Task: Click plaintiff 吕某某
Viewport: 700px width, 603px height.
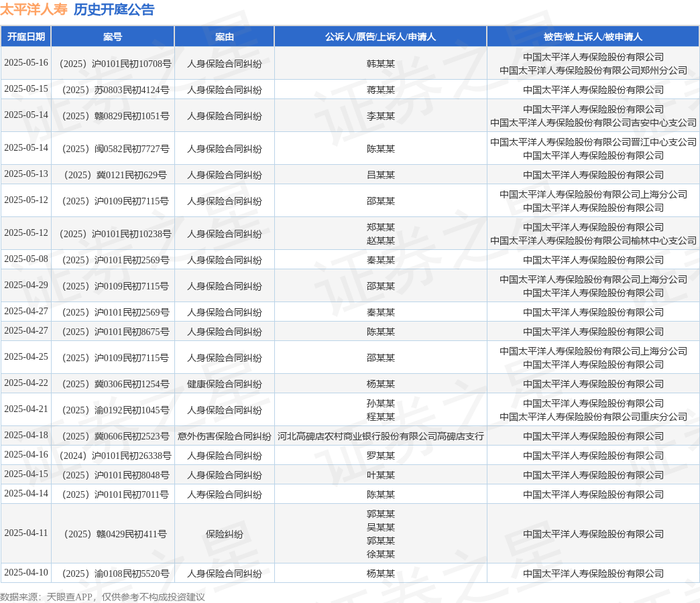Action: (380, 175)
